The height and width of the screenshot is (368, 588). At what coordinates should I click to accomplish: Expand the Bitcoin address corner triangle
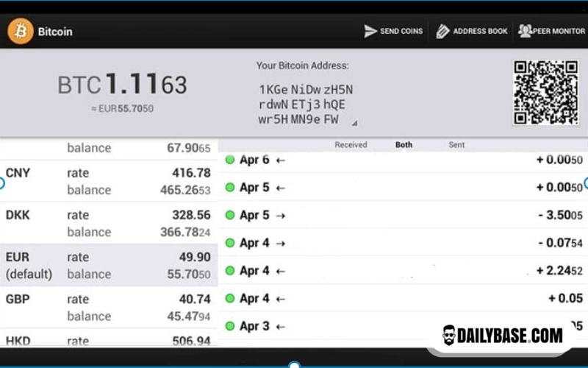[354, 123]
